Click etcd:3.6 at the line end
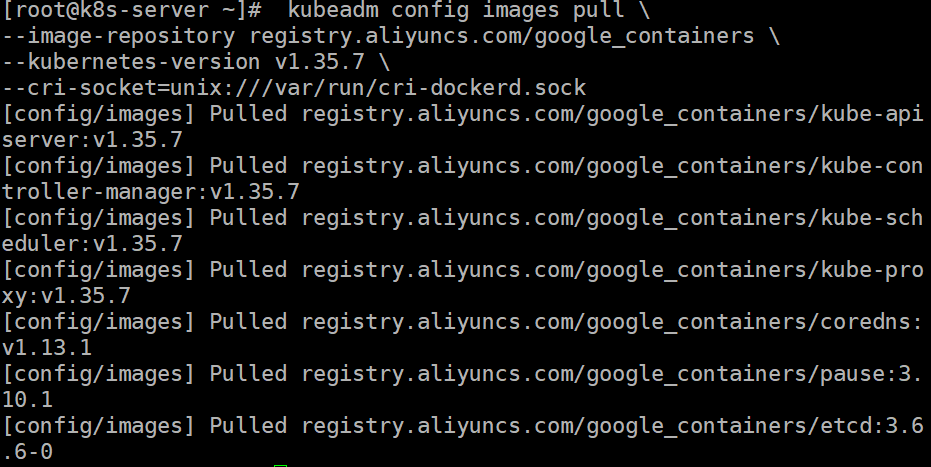This screenshot has width=931, height=467. 872,426
